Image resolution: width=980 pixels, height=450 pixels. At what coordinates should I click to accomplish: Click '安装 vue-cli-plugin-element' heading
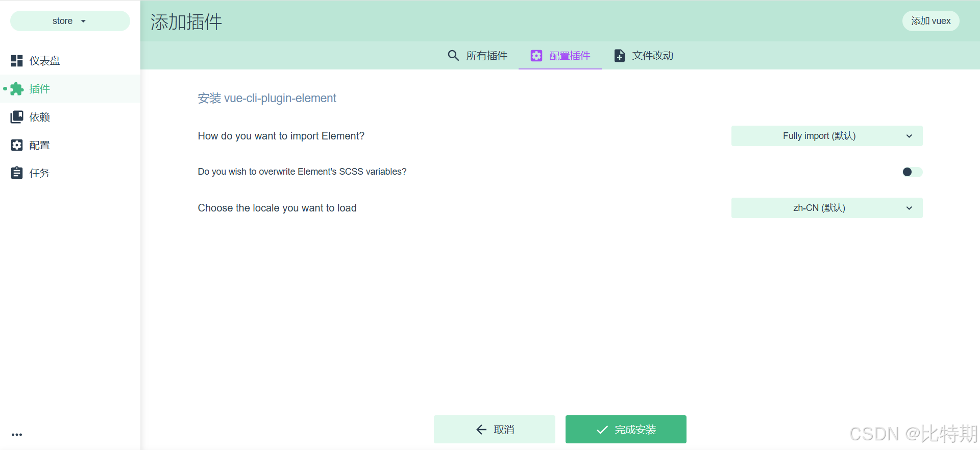point(267,98)
